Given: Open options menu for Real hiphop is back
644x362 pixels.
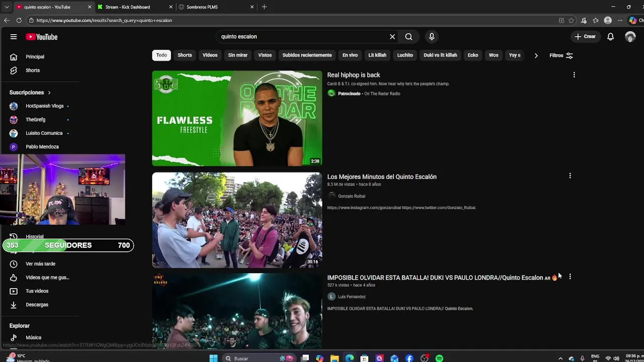Looking at the screenshot, I should coord(574,75).
